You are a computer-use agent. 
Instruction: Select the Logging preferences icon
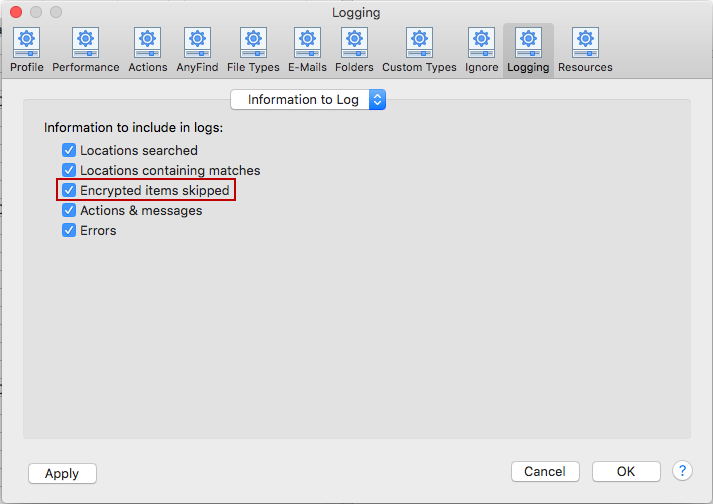click(x=528, y=50)
